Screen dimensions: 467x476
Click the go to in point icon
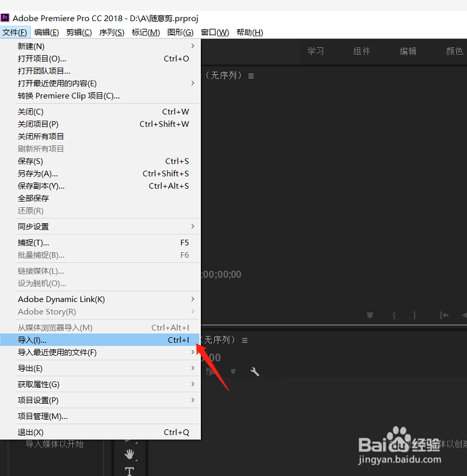point(443,315)
